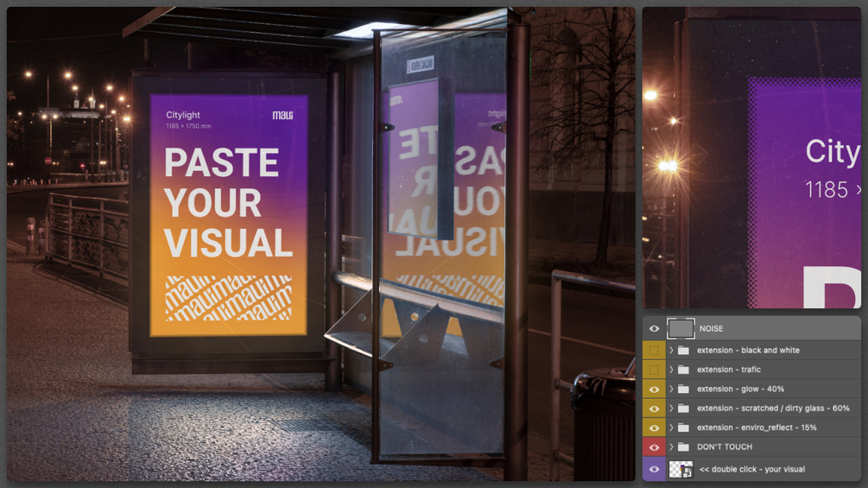Select the NOISE layer name
The height and width of the screenshot is (488, 868).
(711, 329)
